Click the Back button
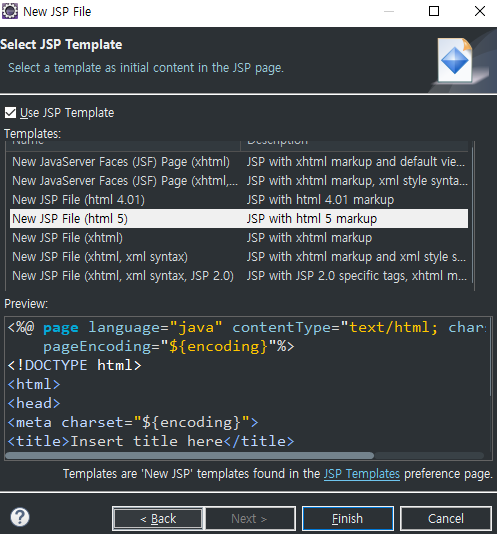This screenshot has height=534, width=497. (x=158, y=519)
